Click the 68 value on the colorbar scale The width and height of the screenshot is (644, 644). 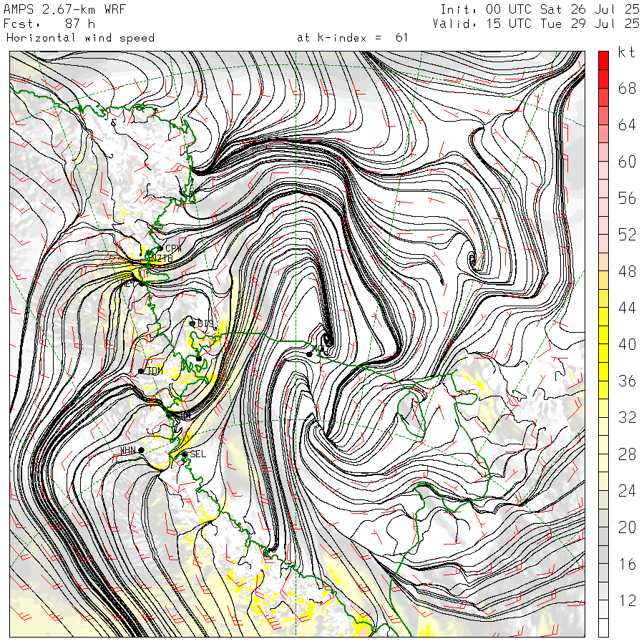pos(627,88)
